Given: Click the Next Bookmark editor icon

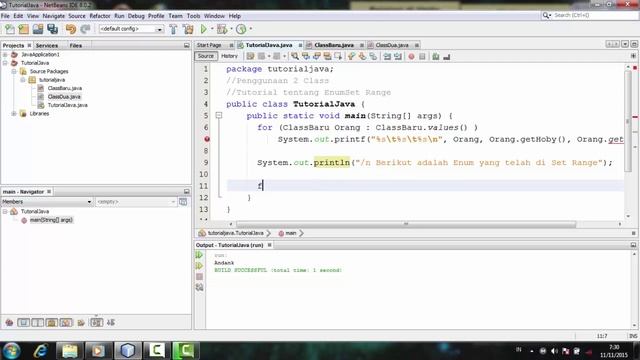Looking at the screenshot, I should [x=362, y=56].
